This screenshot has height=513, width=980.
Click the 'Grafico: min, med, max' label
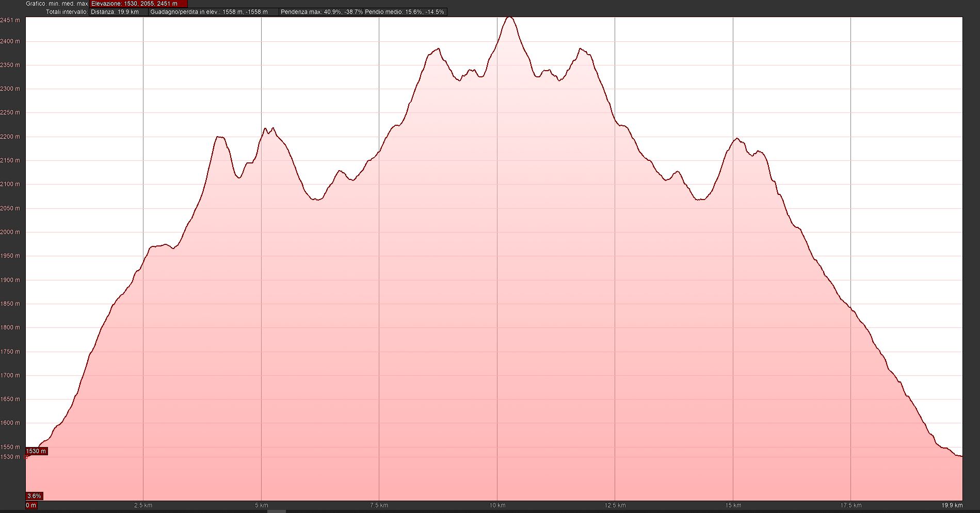[x=57, y=4]
